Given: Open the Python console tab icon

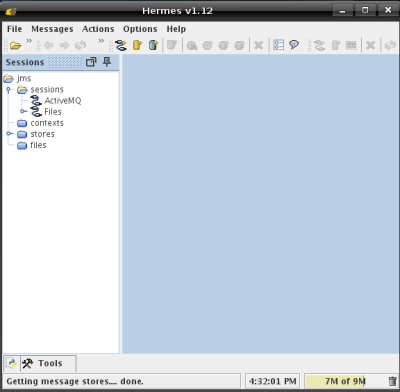Looking at the screenshot, I should [x=12, y=363].
